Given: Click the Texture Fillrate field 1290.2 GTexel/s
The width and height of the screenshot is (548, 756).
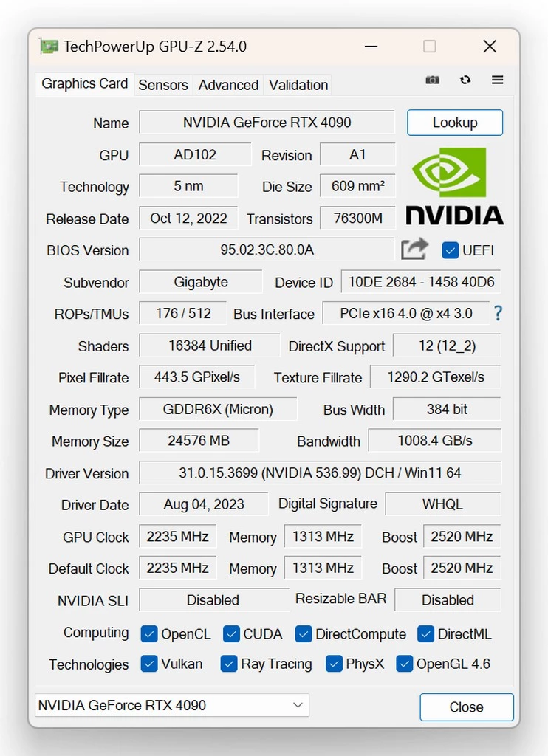Looking at the screenshot, I should [436, 377].
